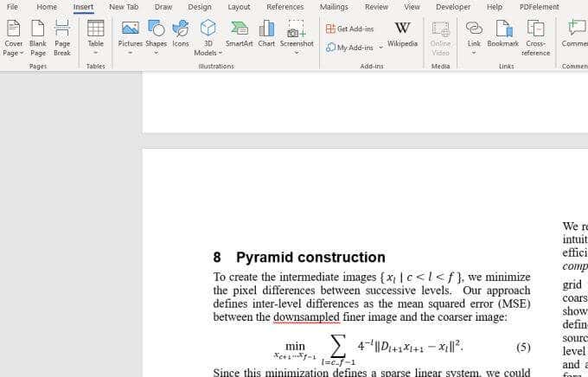Click the text "mean squared error (MSE)"
The image size is (588, 377).
(x=463, y=304)
